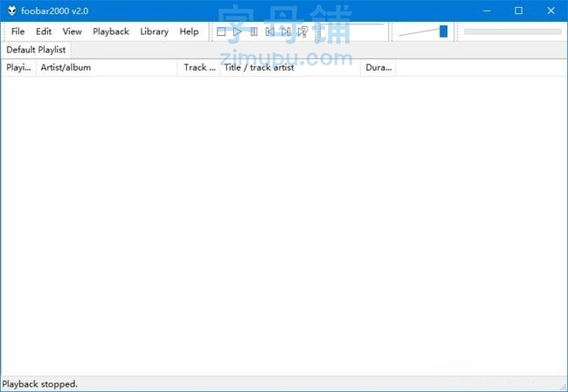Skip to previous track button
The image size is (568, 392).
pos(270,31)
